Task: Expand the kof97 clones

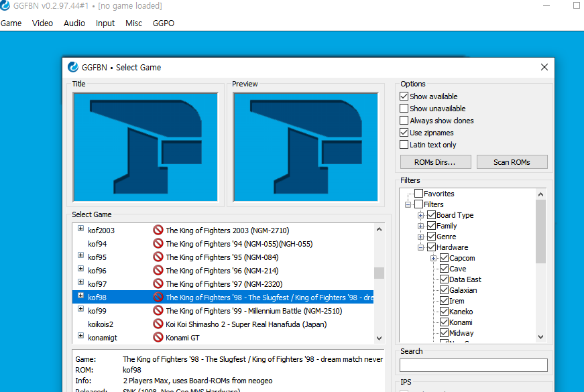Action: pos(80,282)
